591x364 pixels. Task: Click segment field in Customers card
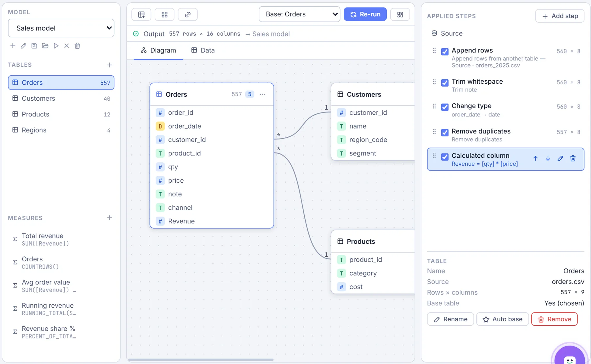[x=373, y=153]
